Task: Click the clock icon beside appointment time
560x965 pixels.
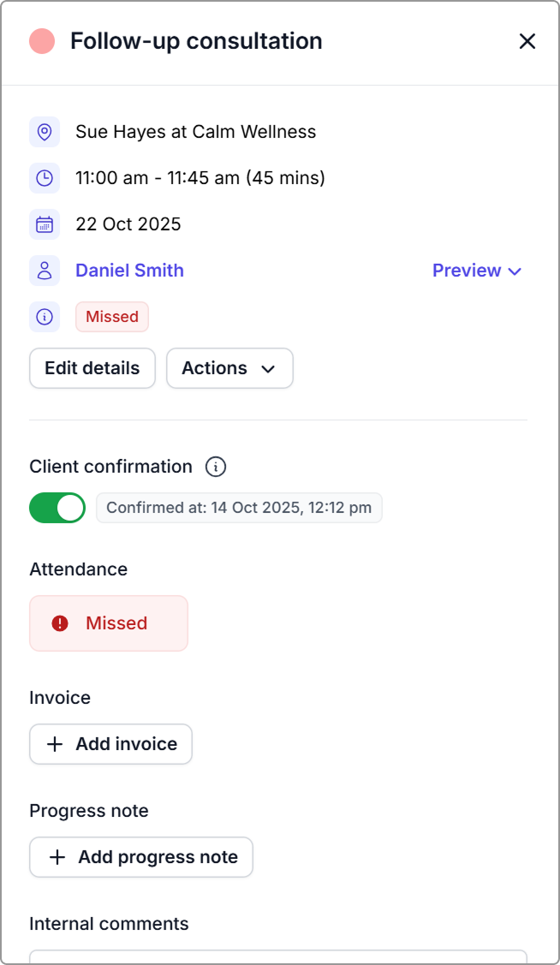Action: 45,178
